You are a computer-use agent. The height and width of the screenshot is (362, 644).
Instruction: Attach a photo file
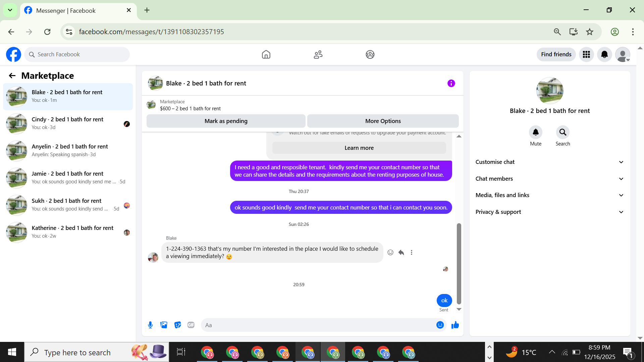164,325
